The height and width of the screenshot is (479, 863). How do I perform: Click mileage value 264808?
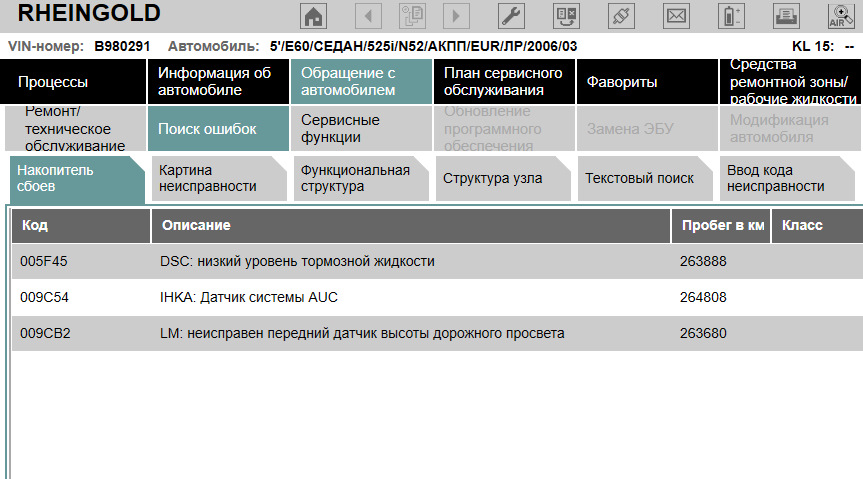tap(703, 297)
